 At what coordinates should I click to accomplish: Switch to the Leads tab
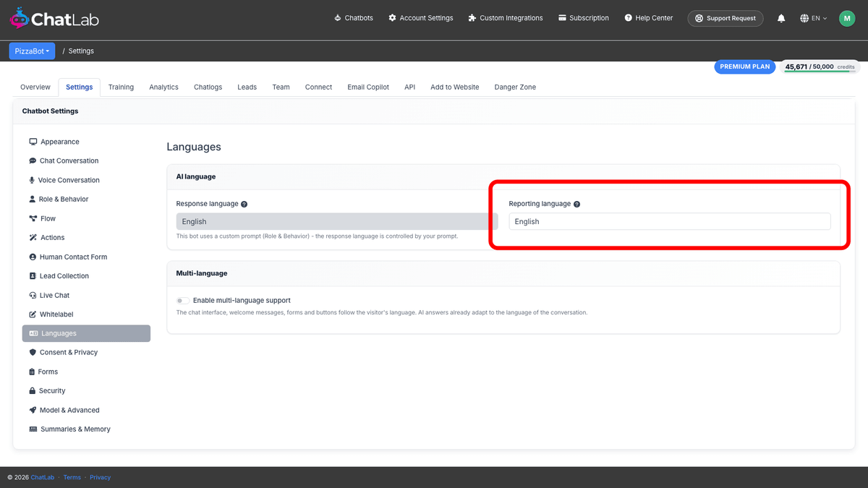tap(247, 87)
